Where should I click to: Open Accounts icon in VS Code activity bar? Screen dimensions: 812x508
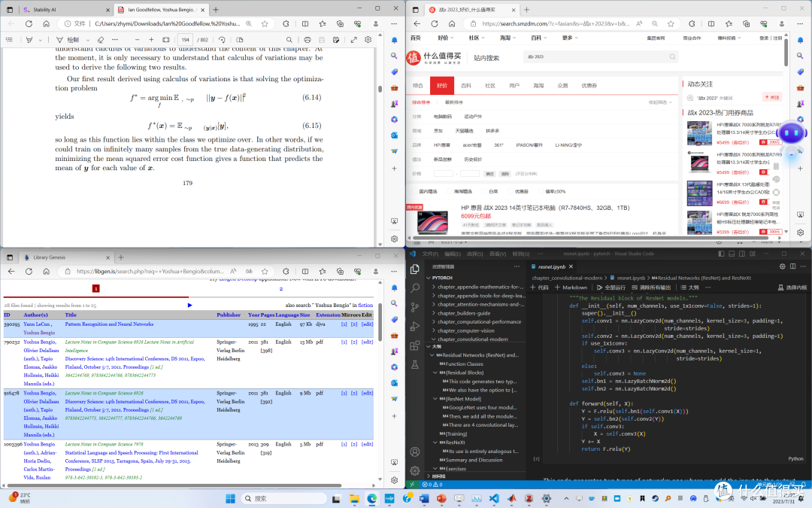[415, 452]
